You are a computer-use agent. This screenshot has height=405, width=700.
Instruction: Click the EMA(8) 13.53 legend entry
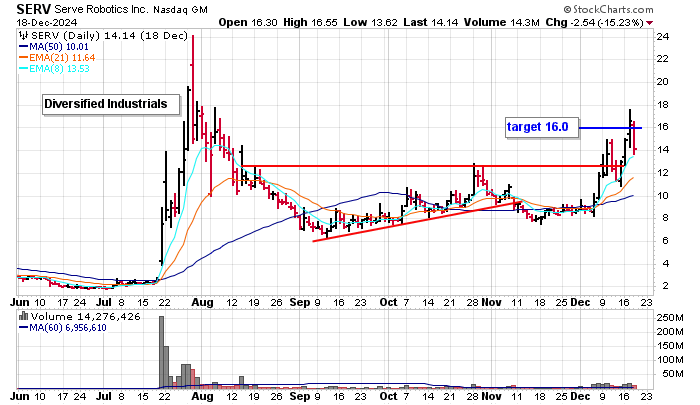pos(54,69)
